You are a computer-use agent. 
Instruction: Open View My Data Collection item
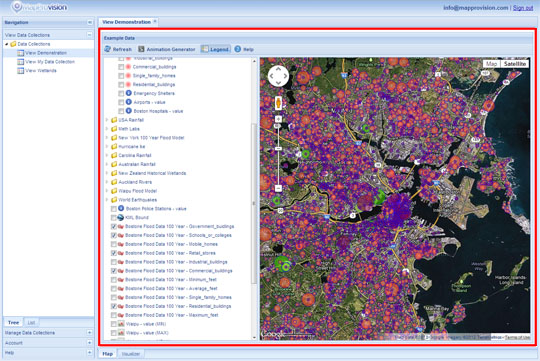50,62
